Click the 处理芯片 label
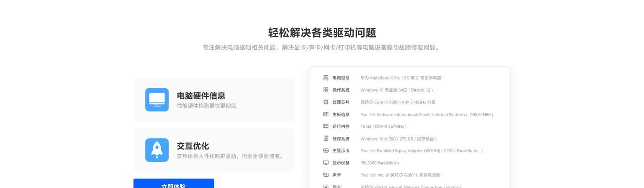This screenshot has width=644, height=188. [341, 102]
